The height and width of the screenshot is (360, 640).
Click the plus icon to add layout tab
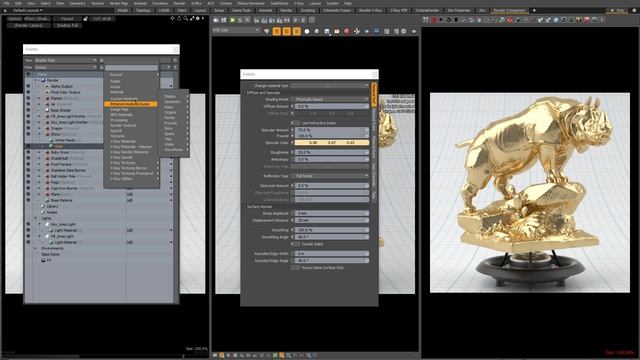coord(534,10)
